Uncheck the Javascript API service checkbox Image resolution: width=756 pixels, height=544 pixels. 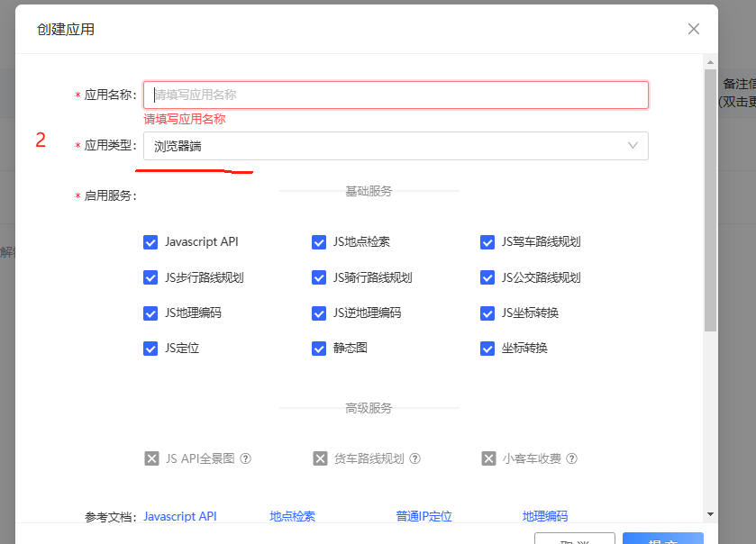coord(150,242)
